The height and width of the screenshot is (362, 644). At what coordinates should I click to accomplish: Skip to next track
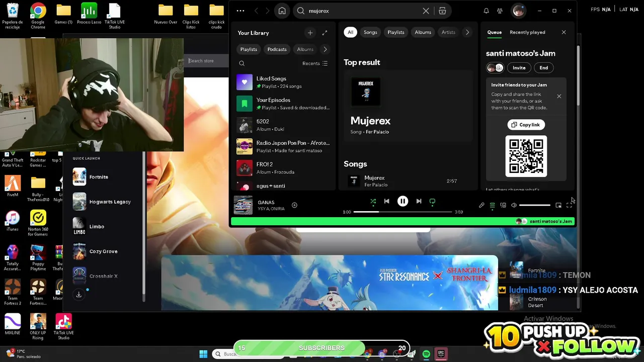tap(419, 201)
